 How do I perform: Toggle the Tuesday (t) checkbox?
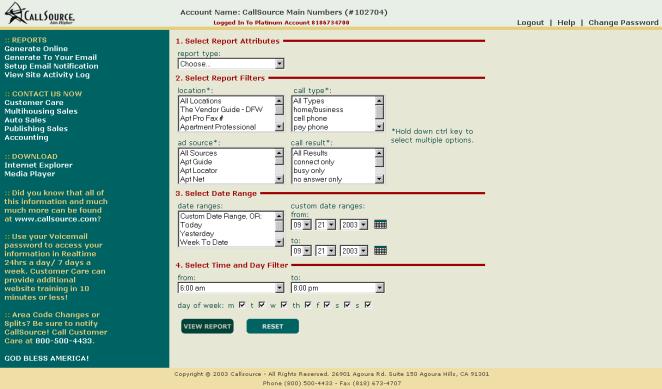pyautogui.click(x=262, y=305)
